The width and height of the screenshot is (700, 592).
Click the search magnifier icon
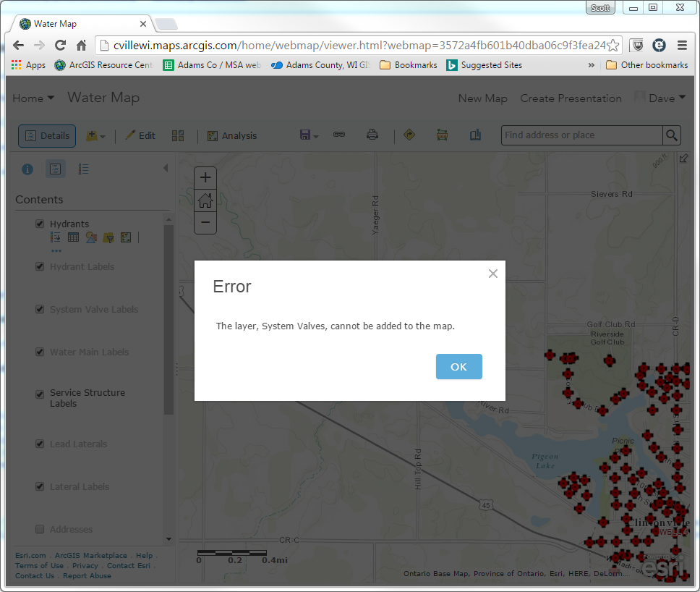click(x=671, y=135)
